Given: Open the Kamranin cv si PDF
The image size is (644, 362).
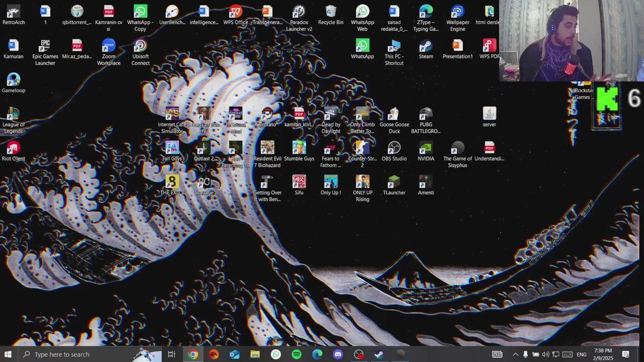Looking at the screenshot, I should coord(109,18).
